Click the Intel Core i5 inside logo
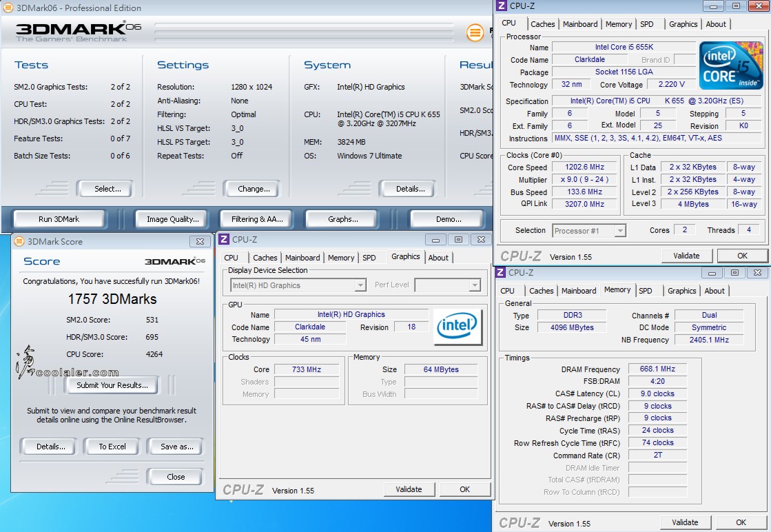 coord(731,65)
